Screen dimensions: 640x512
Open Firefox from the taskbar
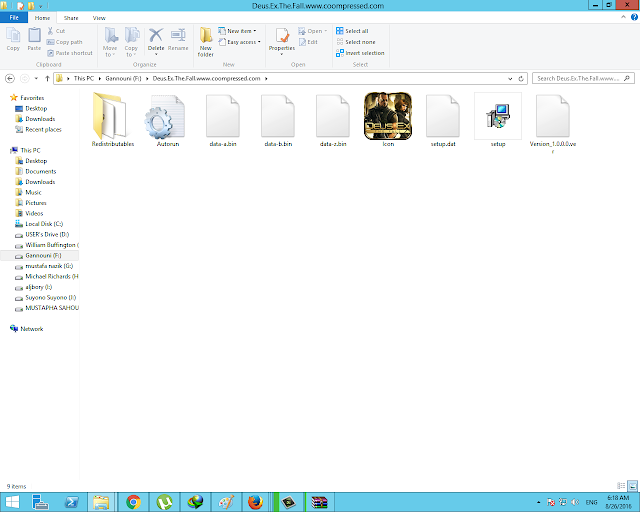tap(256, 502)
